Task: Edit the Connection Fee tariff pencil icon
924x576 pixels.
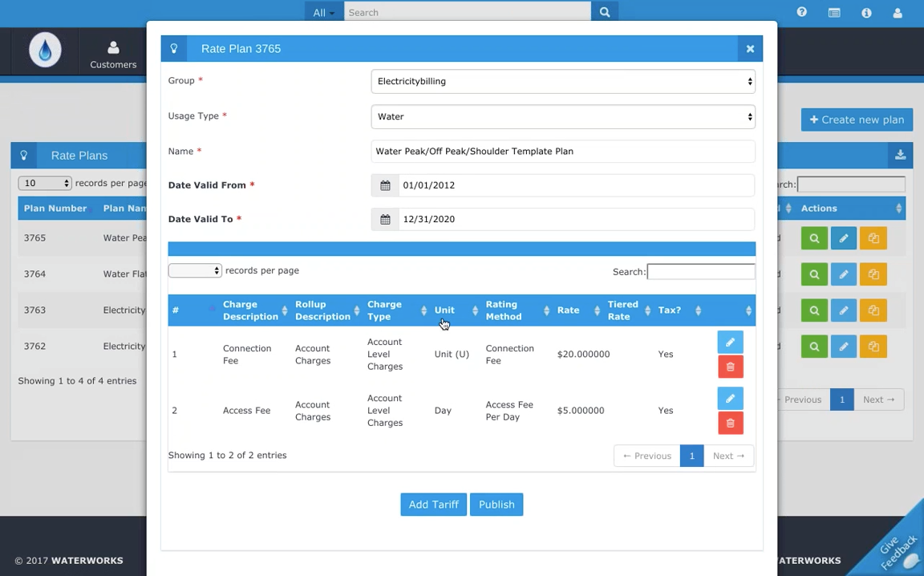Action: click(729, 342)
